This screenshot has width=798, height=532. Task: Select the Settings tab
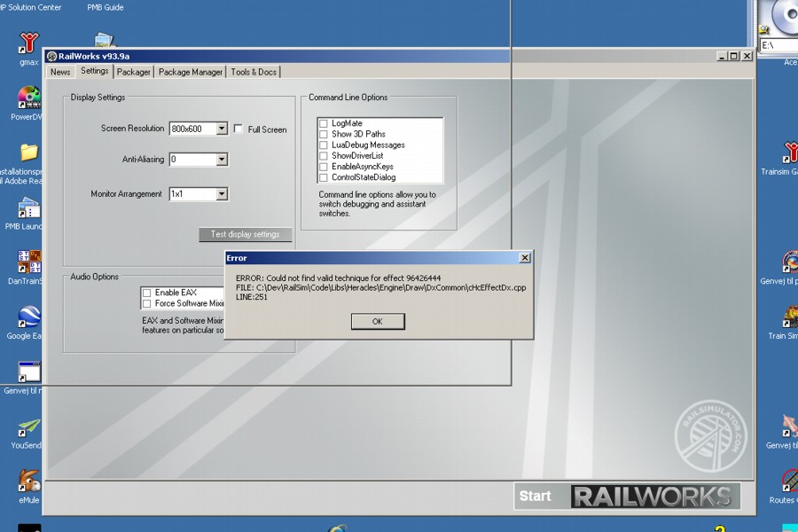(x=95, y=71)
